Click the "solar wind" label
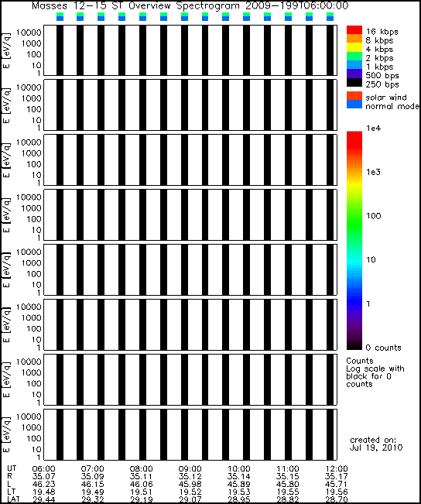Image resolution: width=421 pixels, height=504 pixels. 386,97
